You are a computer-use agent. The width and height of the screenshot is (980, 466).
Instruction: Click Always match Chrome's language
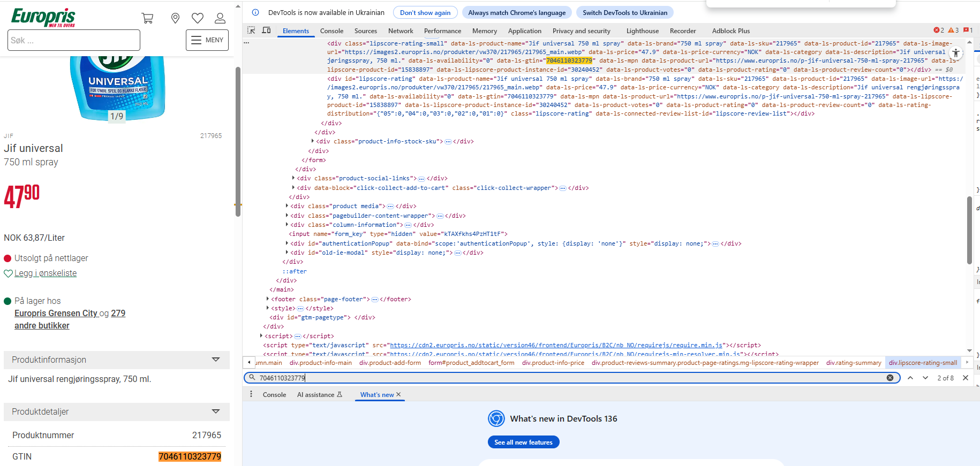[517, 13]
